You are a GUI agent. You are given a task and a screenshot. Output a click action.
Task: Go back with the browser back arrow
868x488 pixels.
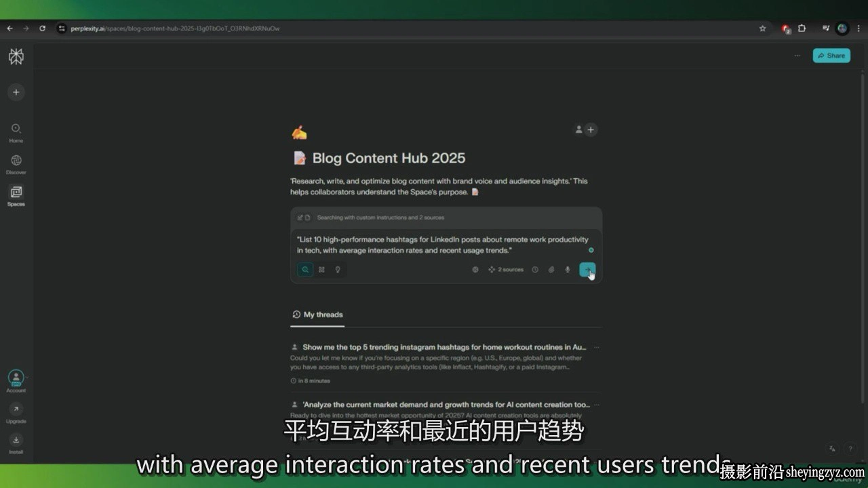tap(9, 28)
